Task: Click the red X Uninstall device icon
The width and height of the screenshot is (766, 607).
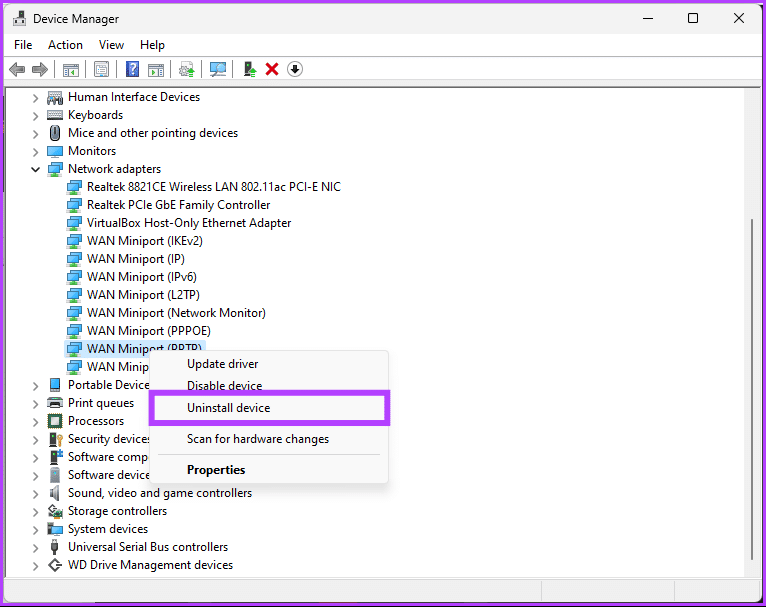Action: 272,69
